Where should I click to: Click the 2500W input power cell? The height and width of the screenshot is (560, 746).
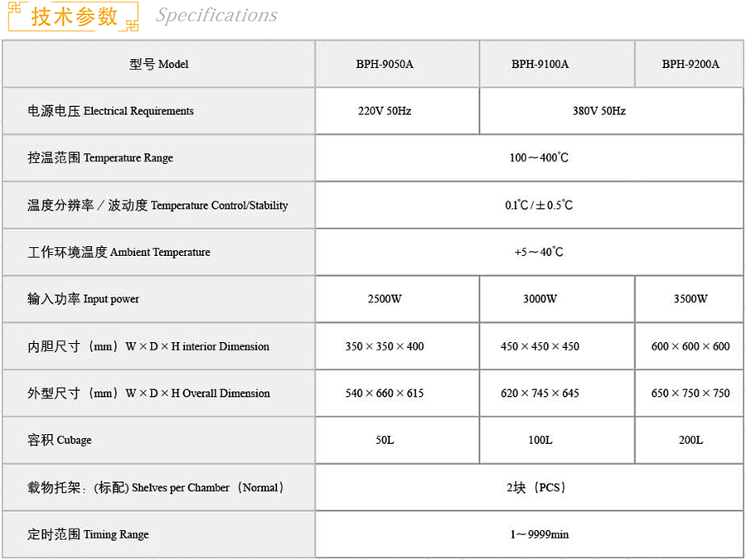click(385, 299)
